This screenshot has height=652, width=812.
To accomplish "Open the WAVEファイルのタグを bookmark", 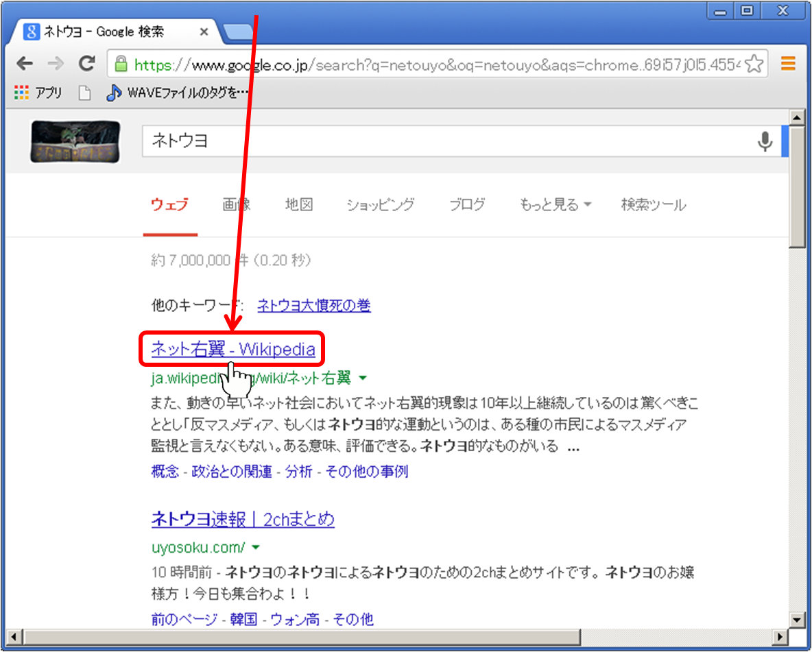I will tap(177, 93).
